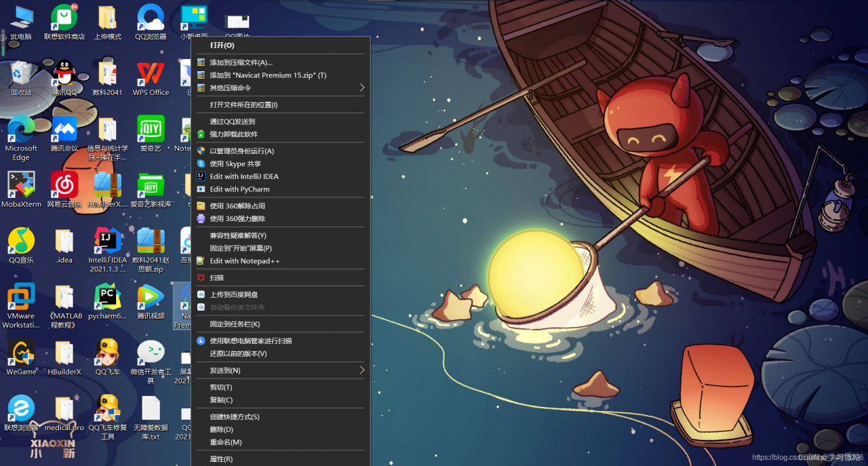Choose 固定到"开始"屏幕(P)
Screen dimensions: 868x466
(281, 248)
